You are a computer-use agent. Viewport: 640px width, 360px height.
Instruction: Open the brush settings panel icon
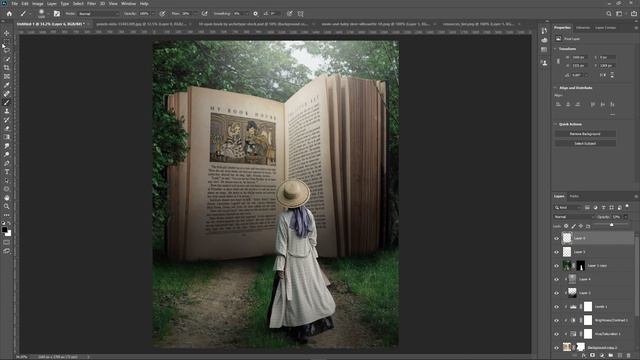pos(57,13)
